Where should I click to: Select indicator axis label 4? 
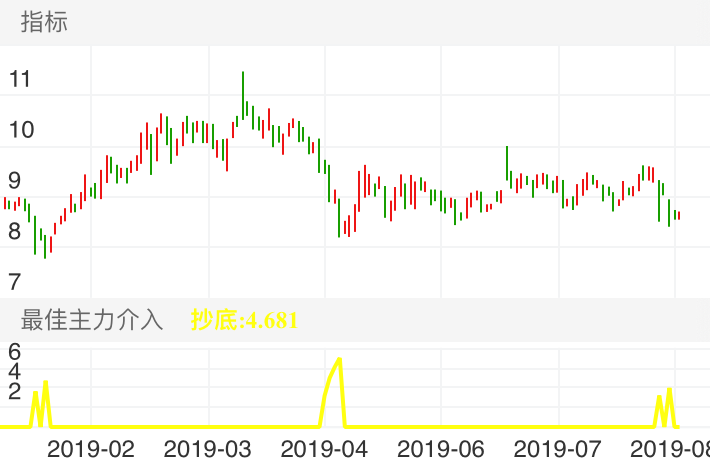click(x=14, y=371)
